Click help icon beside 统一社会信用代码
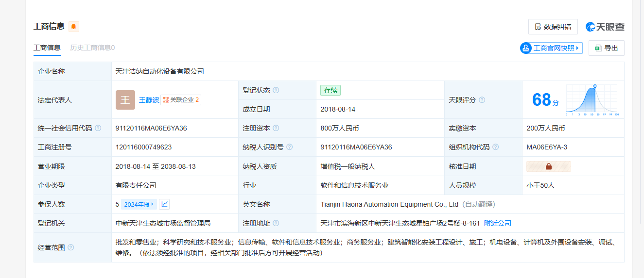This screenshot has height=278, width=644. click(98, 128)
